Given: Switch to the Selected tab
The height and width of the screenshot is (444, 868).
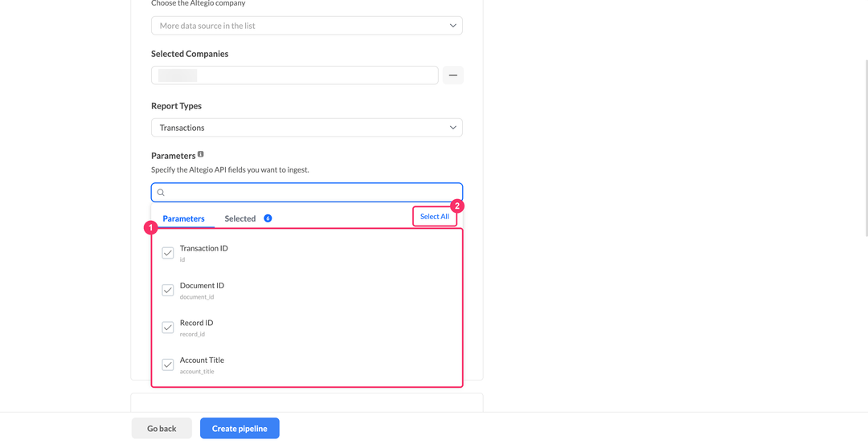Looking at the screenshot, I should [240, 219].
